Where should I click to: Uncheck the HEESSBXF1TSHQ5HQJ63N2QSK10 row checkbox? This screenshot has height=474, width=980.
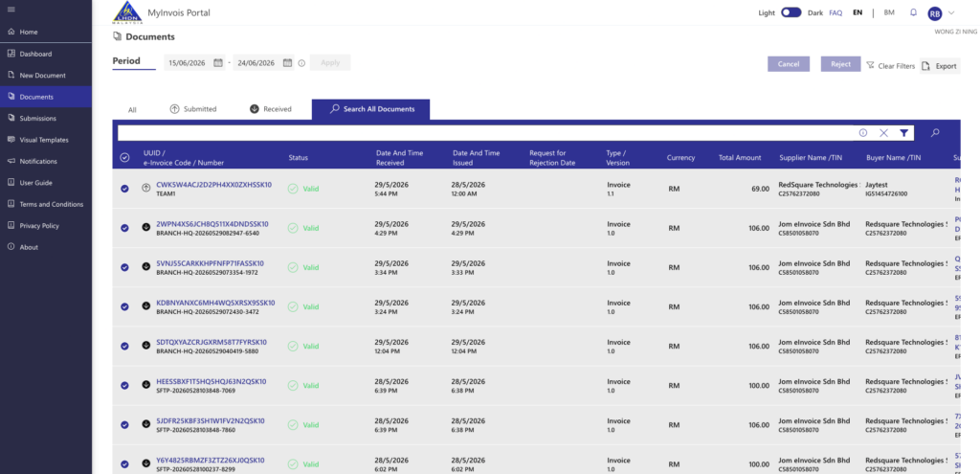click(x=124, y=385)
